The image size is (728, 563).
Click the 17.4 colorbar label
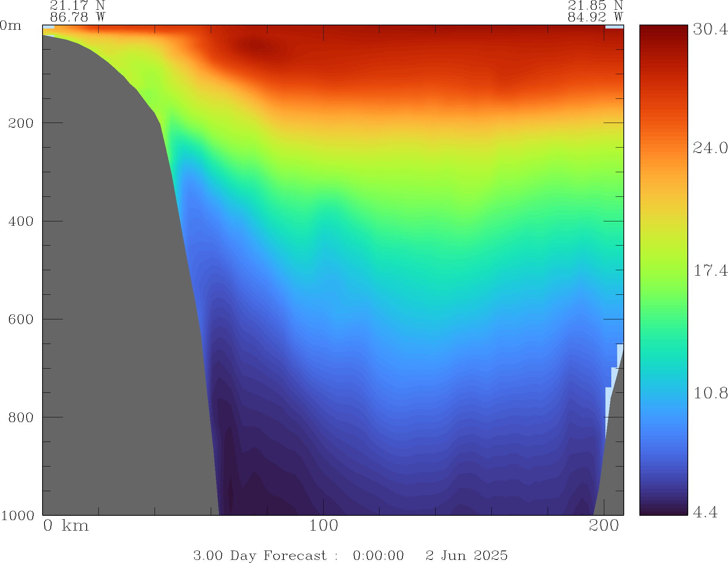(710, 271)
